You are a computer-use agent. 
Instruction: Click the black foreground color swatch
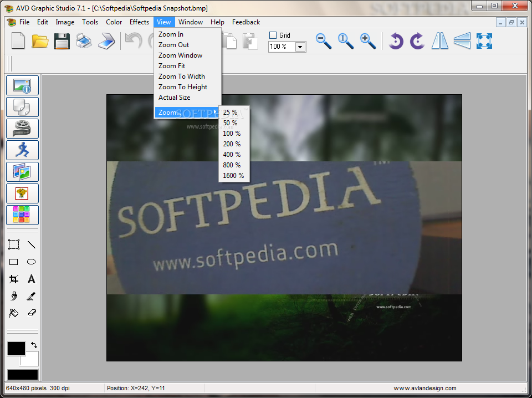coord(16,349)
